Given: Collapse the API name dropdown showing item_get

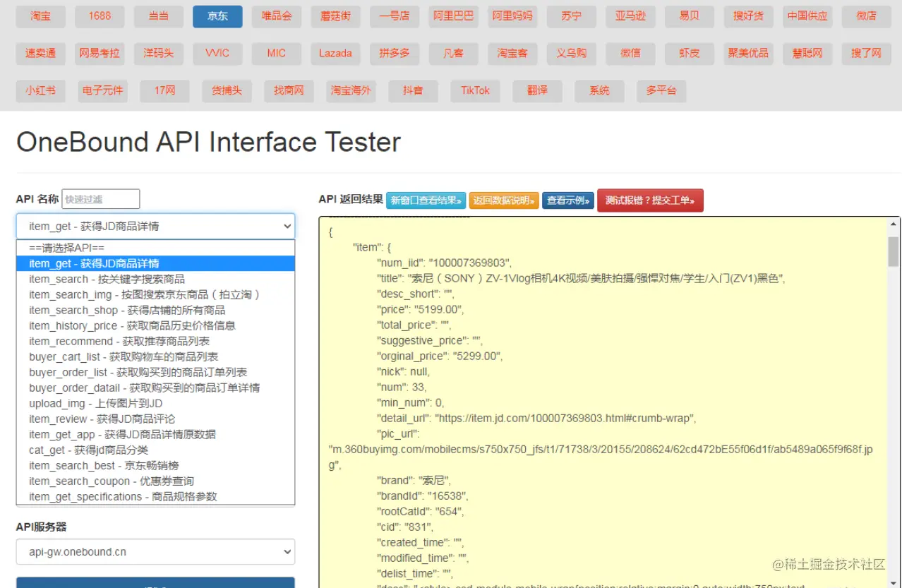Looking at the screenshot, I should [155, 226].
